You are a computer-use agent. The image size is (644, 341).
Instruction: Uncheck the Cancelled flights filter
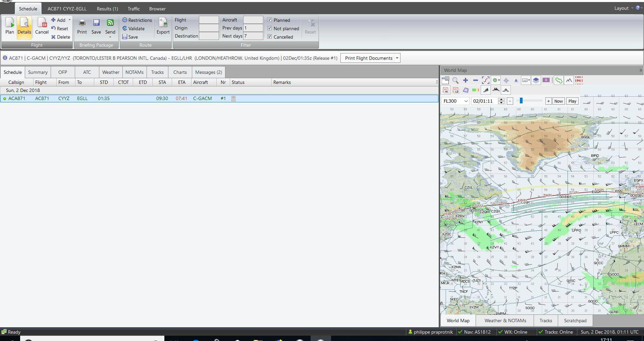point(270,37)
